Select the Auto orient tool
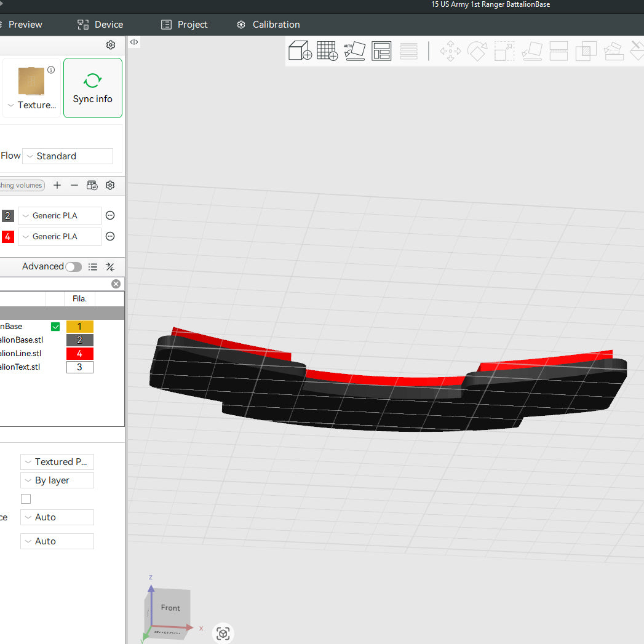The height and width of the screenshot is (644, 644). (x=355, y=51)
